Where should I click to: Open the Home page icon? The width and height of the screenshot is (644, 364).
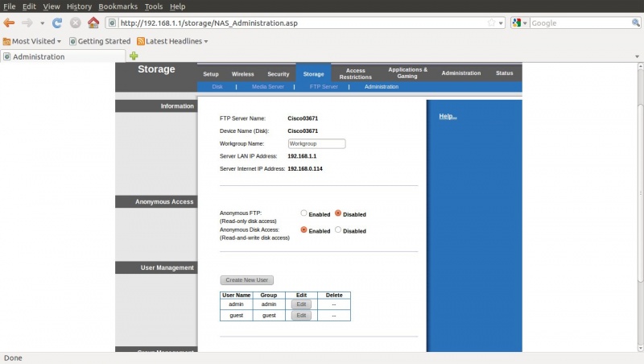[x=93, y=23]
